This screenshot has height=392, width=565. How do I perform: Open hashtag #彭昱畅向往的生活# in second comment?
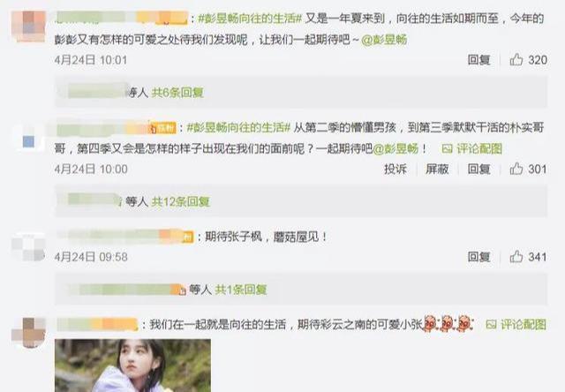pos(238,127)
